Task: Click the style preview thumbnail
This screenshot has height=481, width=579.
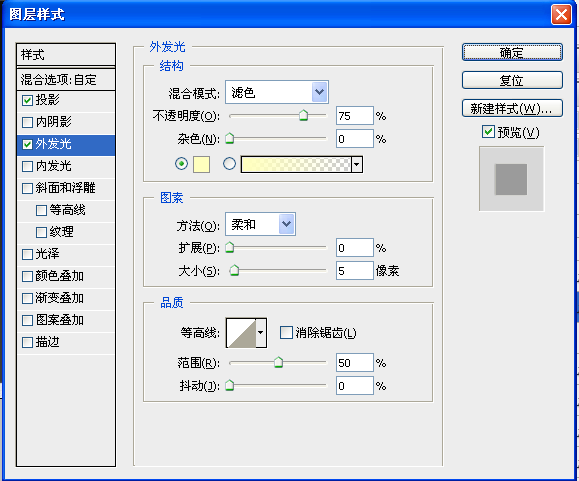Action: [511, 179]
